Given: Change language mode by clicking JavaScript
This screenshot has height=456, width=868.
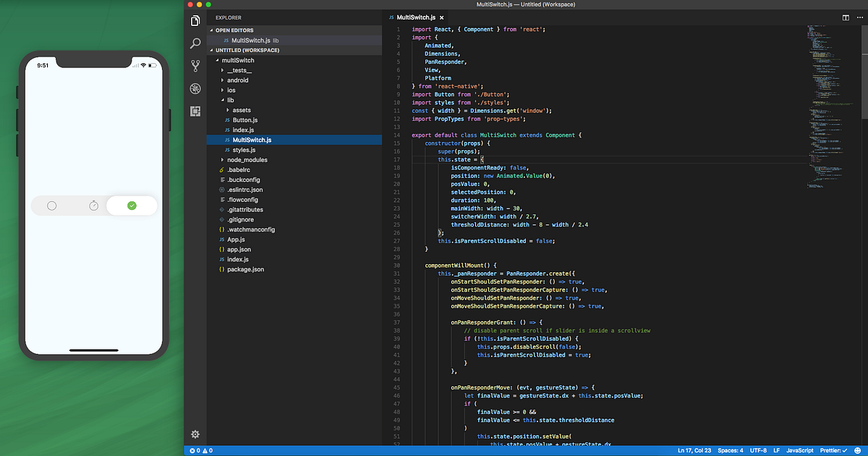Looking at the screenshot, I should click(x=799, y=449).
